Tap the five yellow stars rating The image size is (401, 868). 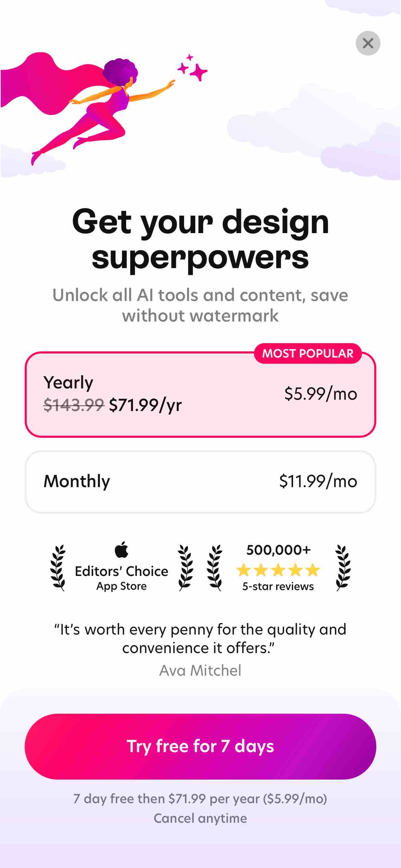pyautogui.click(x=278, y=570)
